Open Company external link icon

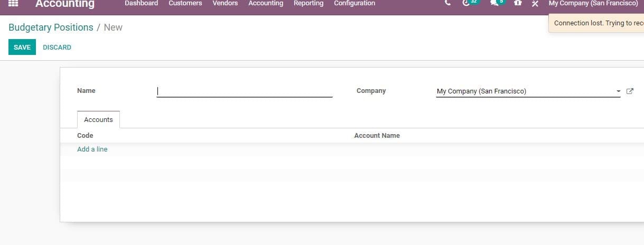629,91
